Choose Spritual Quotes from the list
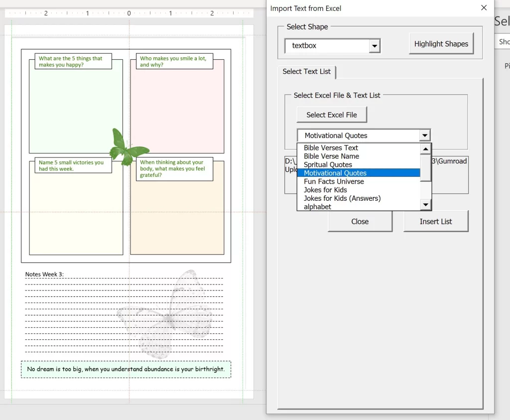Image resolution: width=510 pixels, height=420 pixels. [328, 164]
